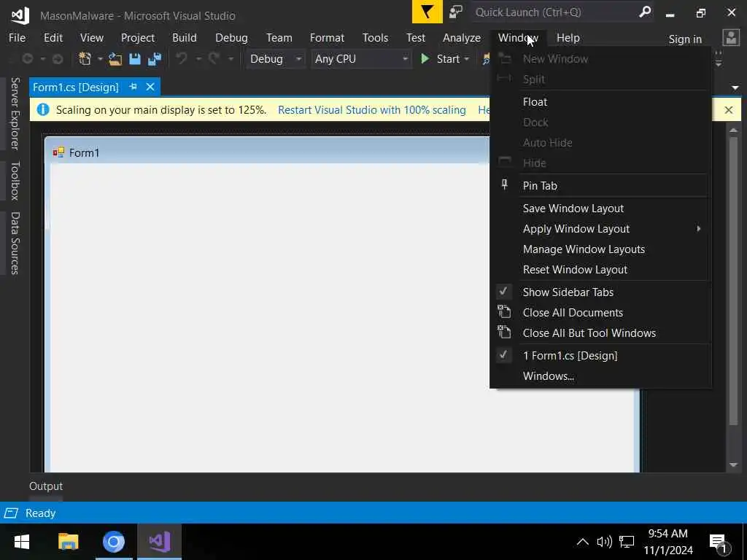Toggle Show Sidebar Tabs checkmark
The image size is (747, 560).
[504, 291]
